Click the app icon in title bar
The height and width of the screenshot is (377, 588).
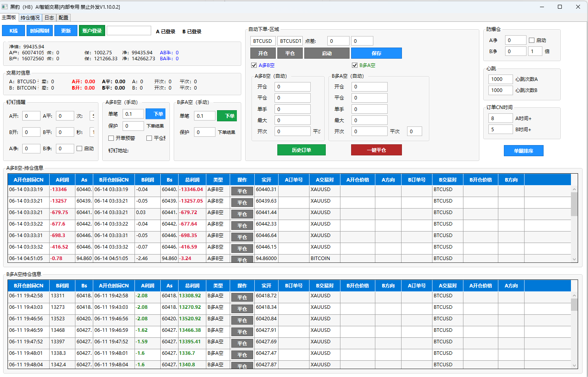(x=5, y=7)
